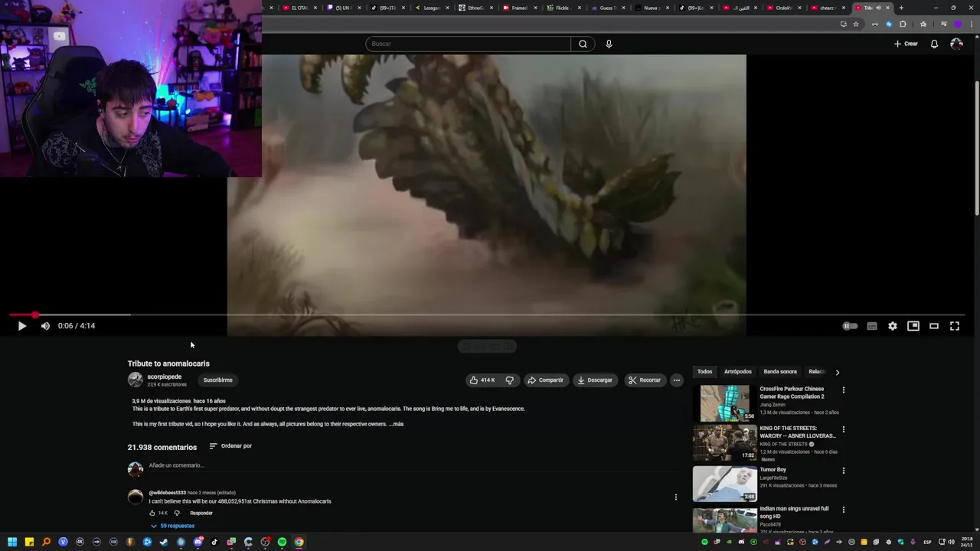Show more filter chips with the right arrow

click(837, 373)
